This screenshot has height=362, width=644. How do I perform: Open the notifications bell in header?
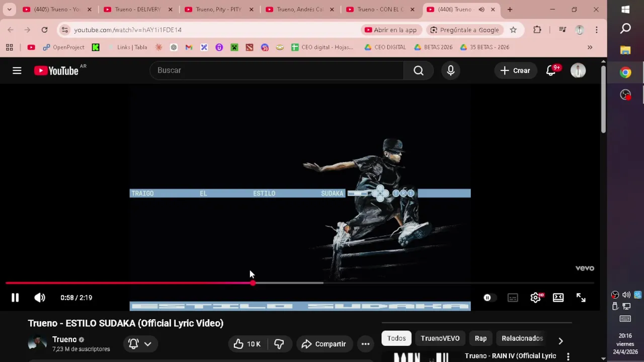click(x=552, y=70)
